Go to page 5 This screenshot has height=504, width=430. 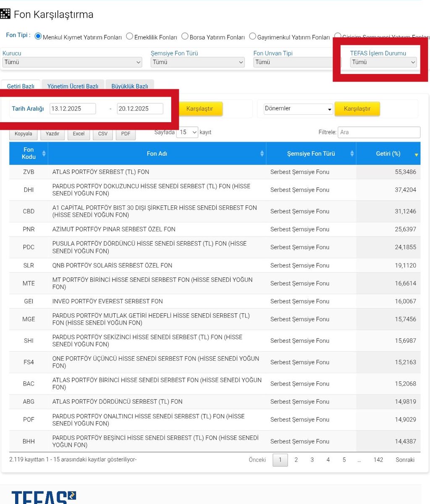coord(344,460)
